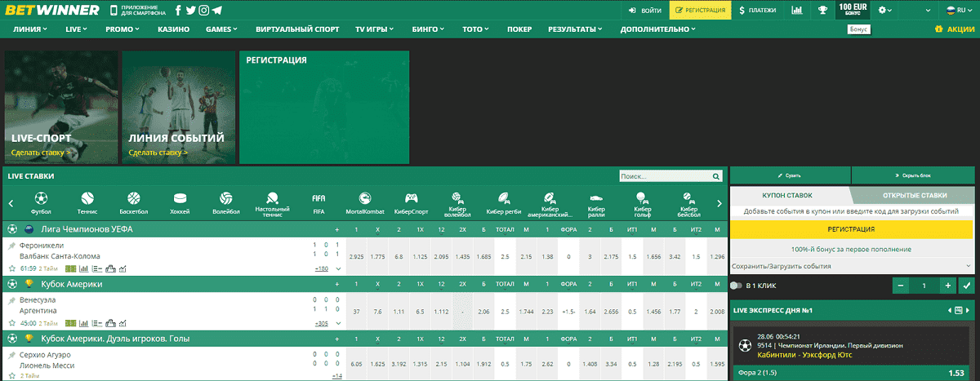This screenshot has width=980, height=381.
Task: Select the Футбол sport icon
Action: [x=41, y=198]
